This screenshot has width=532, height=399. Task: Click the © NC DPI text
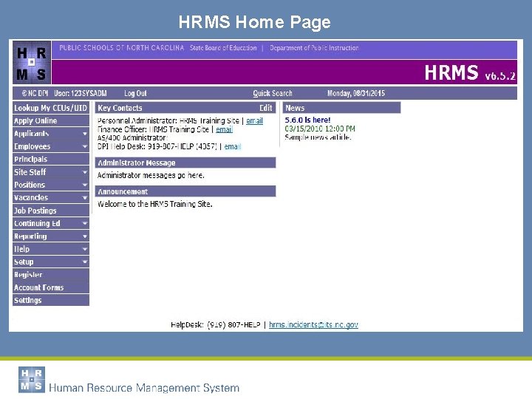35,93
